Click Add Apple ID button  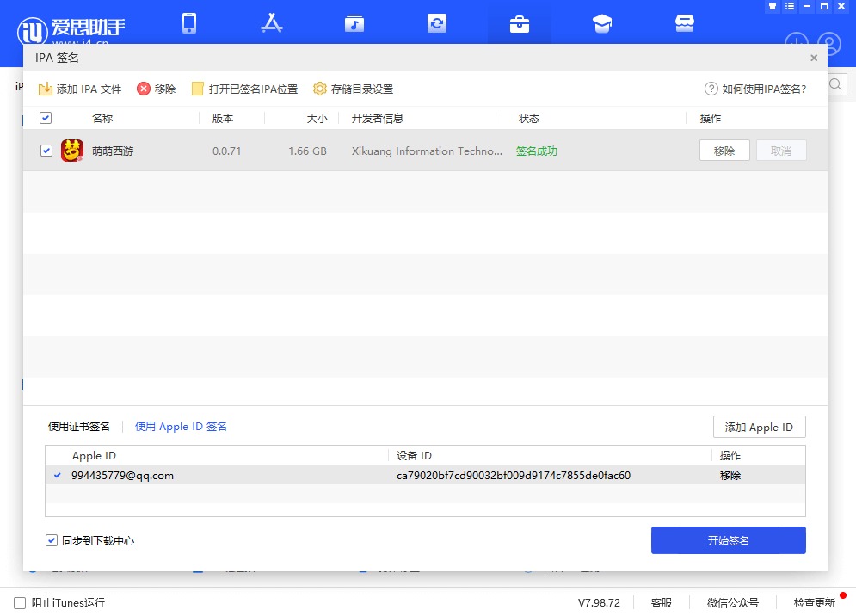760,427
